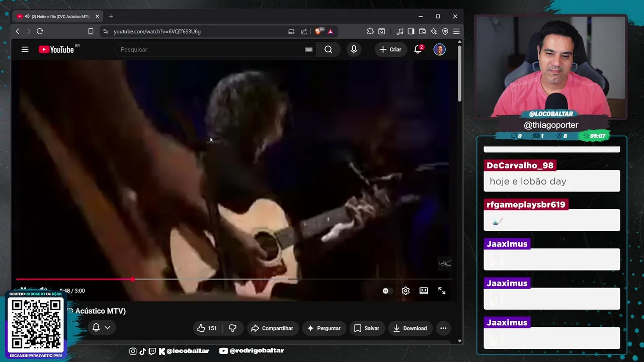
Task: Go forward one browser page
Action: tap(28, 31)
